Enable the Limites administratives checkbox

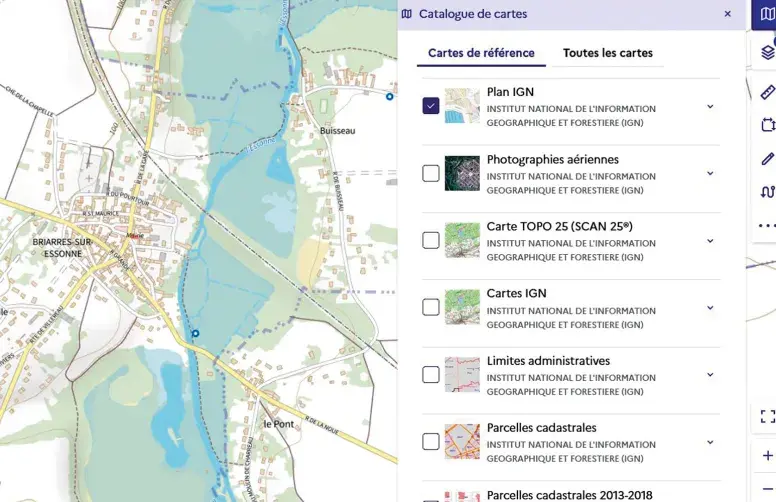click(x=431, y=374)
